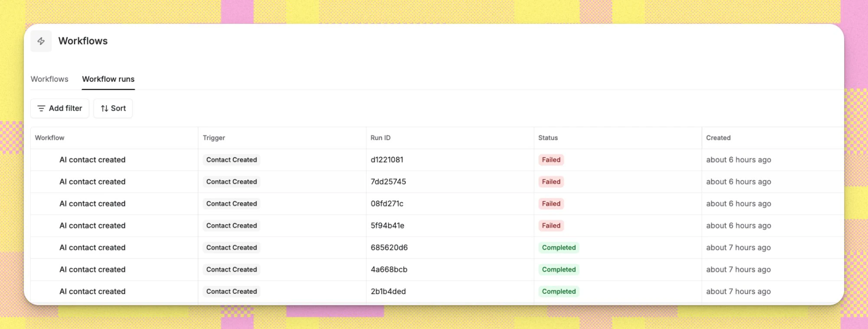Click created time for run 08fd271c

point(739,204)
